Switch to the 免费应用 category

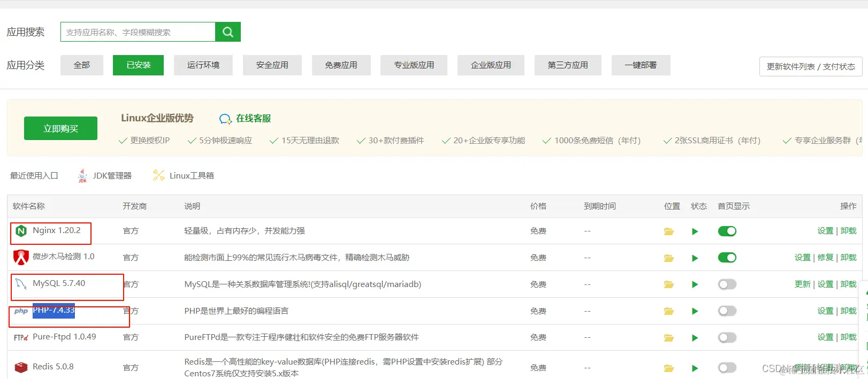pos(341,65)
